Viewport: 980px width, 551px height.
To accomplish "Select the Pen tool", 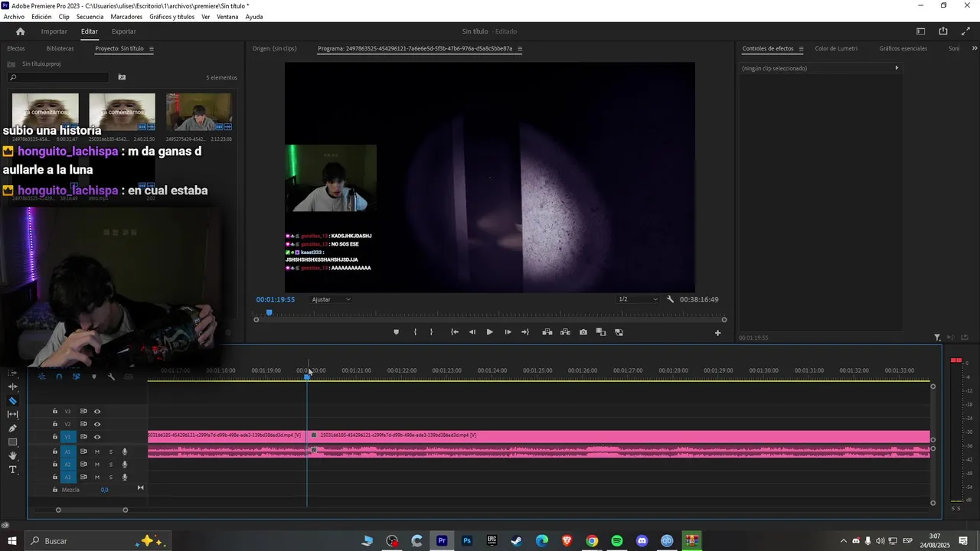I will pyautogui.click(x=12, y=428).
